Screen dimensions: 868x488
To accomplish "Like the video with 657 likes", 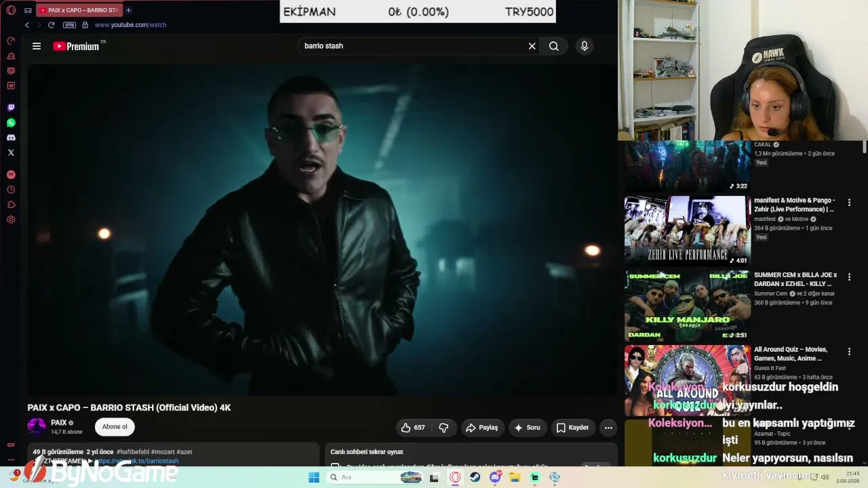I will coord(414,428).
